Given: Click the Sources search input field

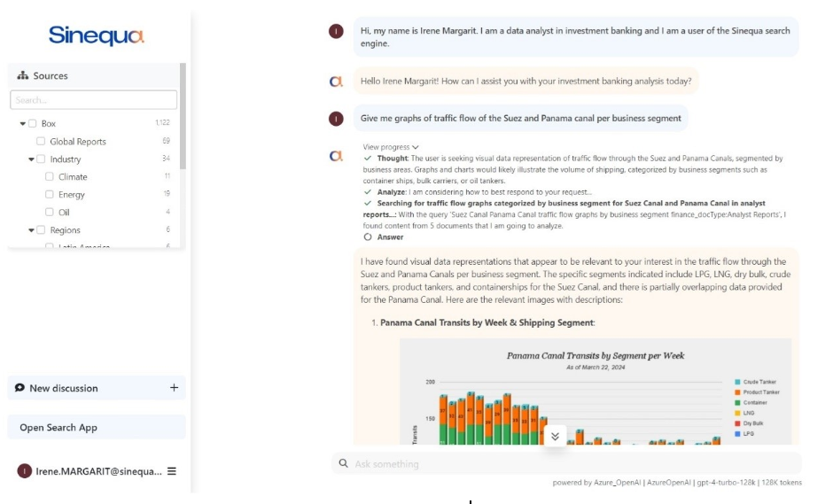Looking at the screenshot, I should click(93, 100).
